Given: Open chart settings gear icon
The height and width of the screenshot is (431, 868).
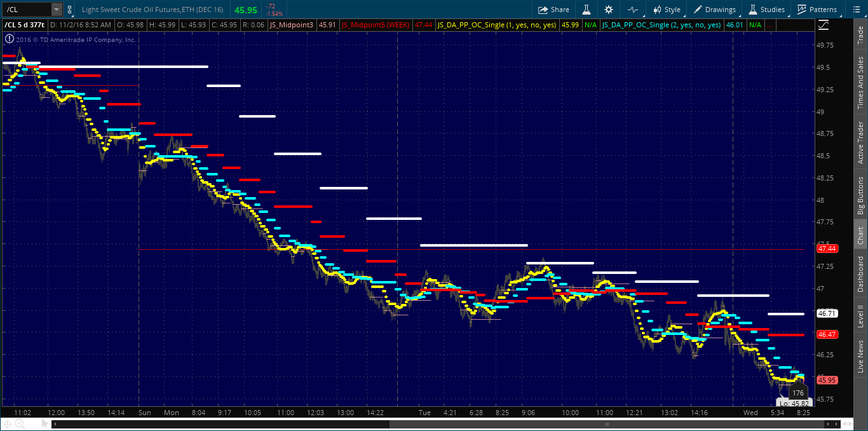Looking at the screenshot, I should [609, 10].
